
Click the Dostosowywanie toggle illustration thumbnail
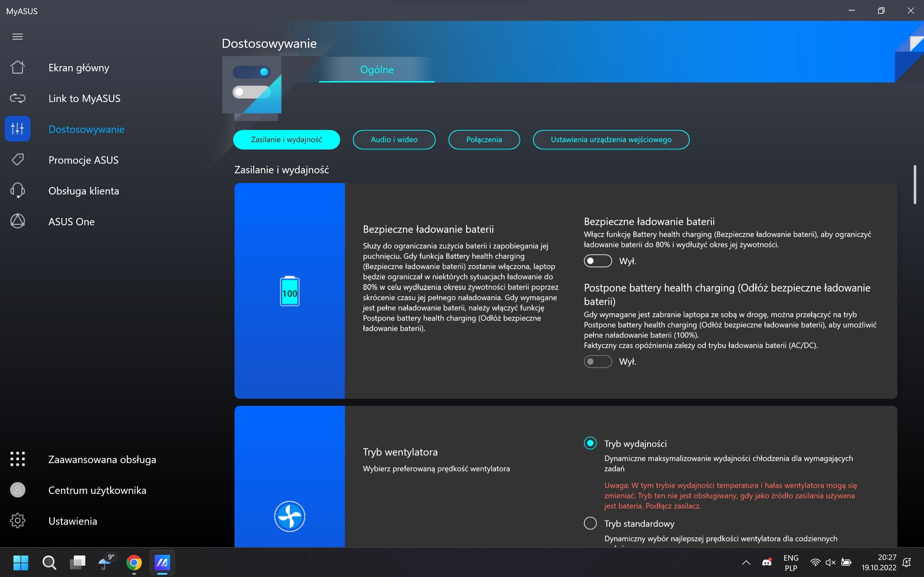pyautogui.click(x=252, y=89)
